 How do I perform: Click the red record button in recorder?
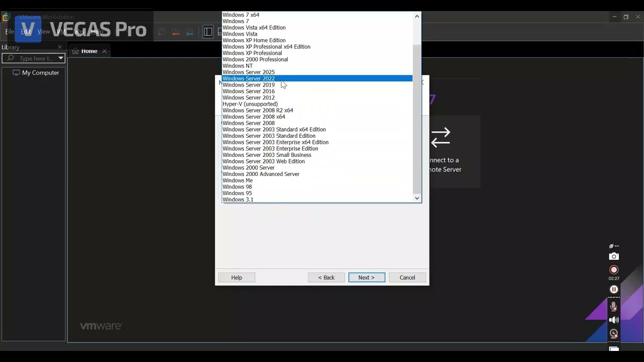(x=614, y=270)
